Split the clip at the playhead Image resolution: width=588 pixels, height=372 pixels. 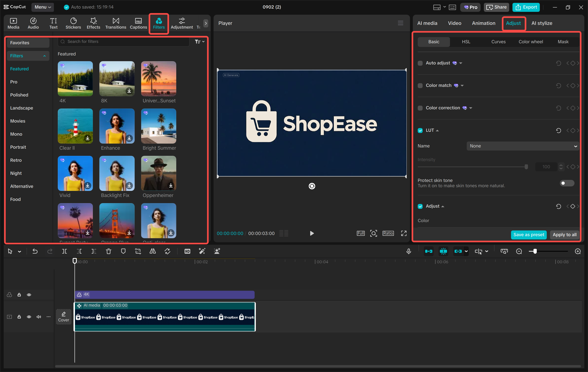point(65,251)
